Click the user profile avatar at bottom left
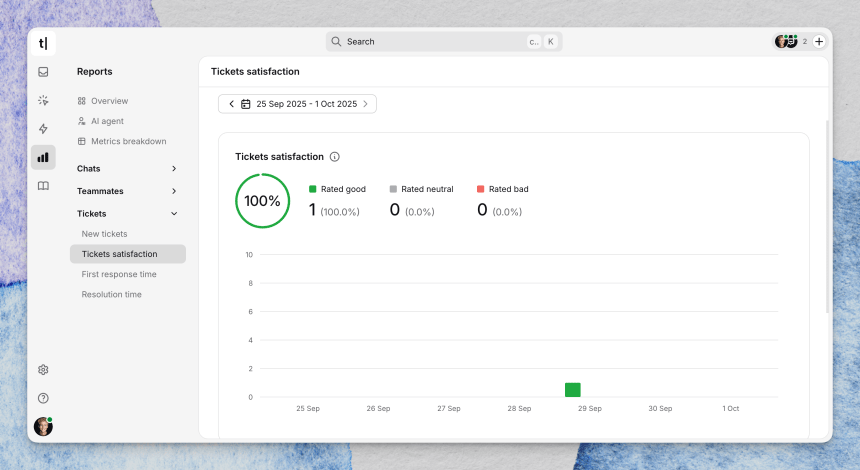The width and height of the screenshot is (860, 470). coord(43,426)
